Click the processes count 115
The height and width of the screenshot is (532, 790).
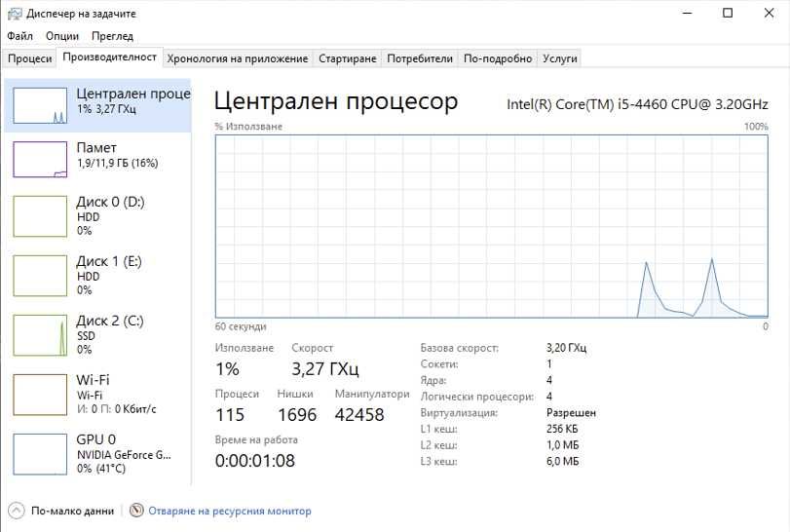pos(230,415)
